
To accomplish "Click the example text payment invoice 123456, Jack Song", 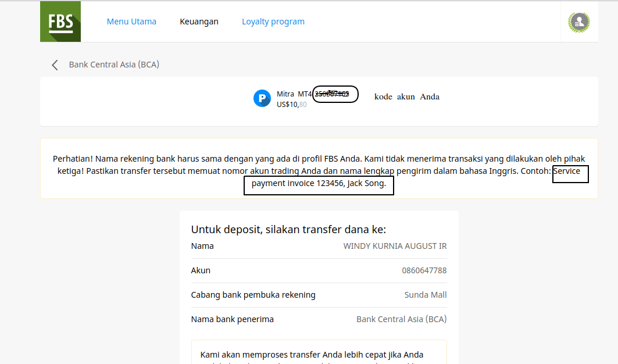I will pyautogui.click(x=319, y=183).
